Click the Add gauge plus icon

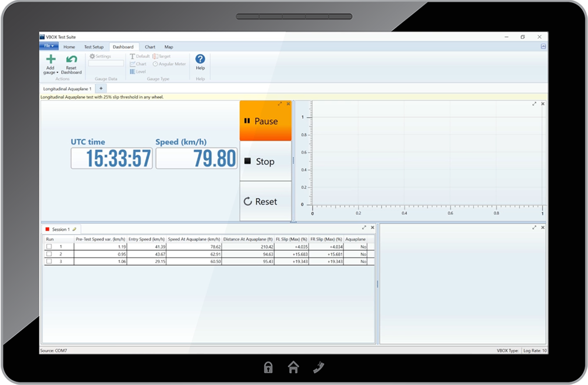tap(51, 59)
